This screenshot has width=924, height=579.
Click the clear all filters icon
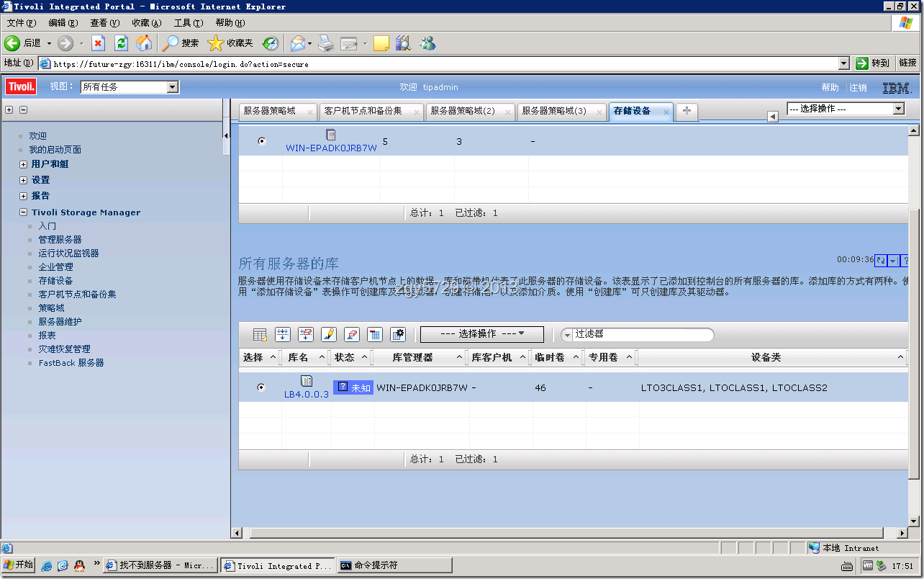tap(306, 334)
